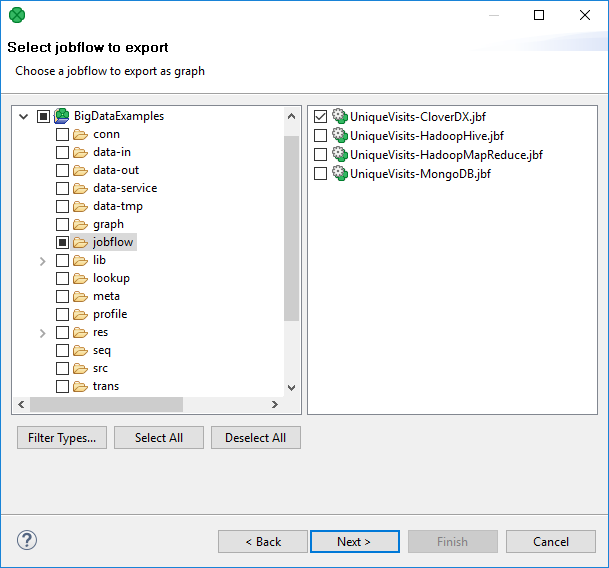This screenshot has height=568, width=609.
Task: Click the UniqueVisits-HadoopHive.jbf file icon
Action: tap(339, 135)
